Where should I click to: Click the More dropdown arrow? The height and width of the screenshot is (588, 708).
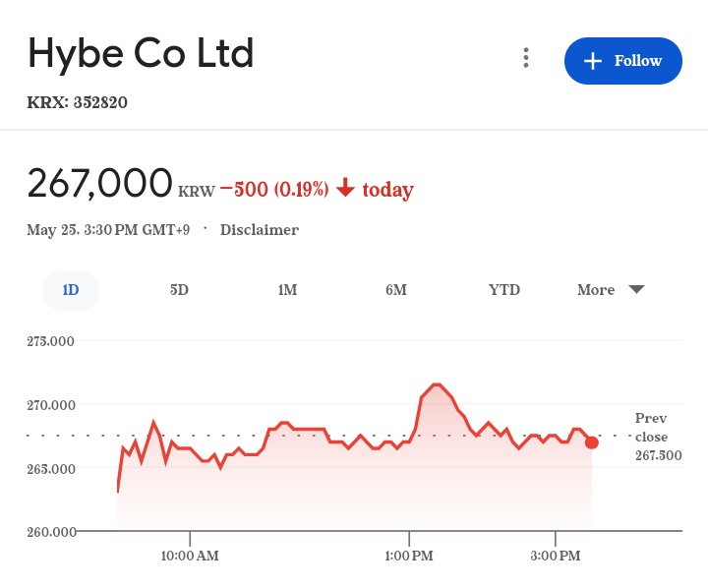click(x=636, y=289)
